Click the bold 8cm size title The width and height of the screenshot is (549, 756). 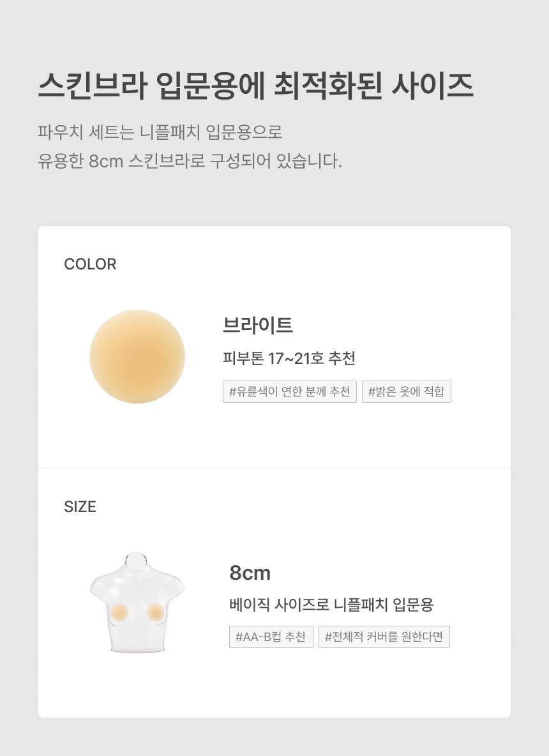(x=250, y=573)
